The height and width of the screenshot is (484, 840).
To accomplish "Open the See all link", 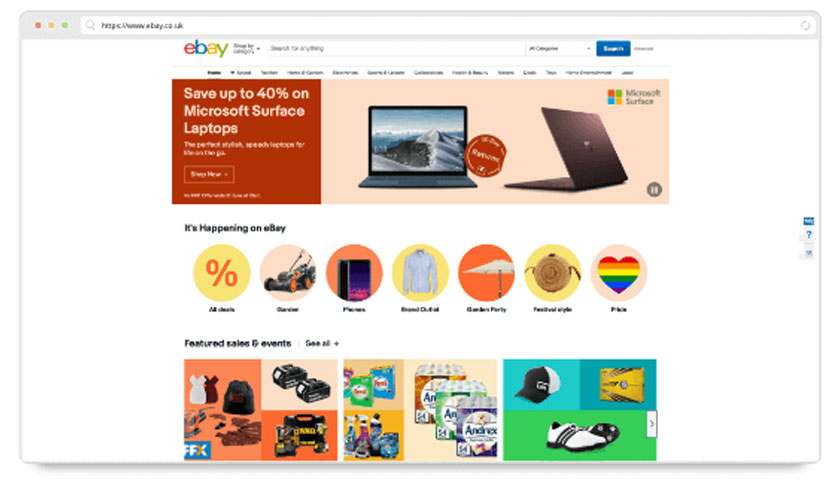I will (x=322, y=343).
